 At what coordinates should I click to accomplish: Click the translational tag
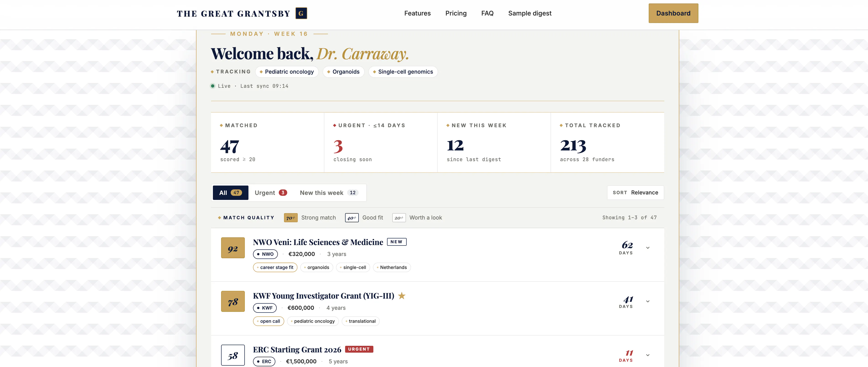361,321
